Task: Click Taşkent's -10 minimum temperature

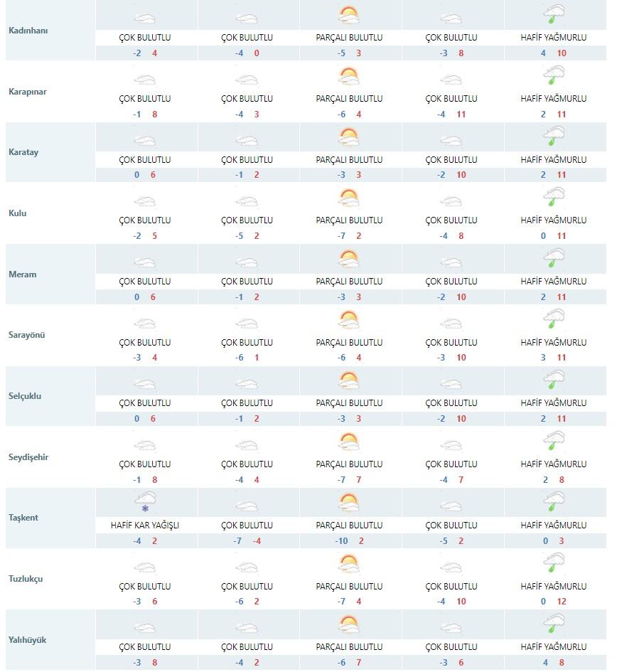Action: point(341,541)
